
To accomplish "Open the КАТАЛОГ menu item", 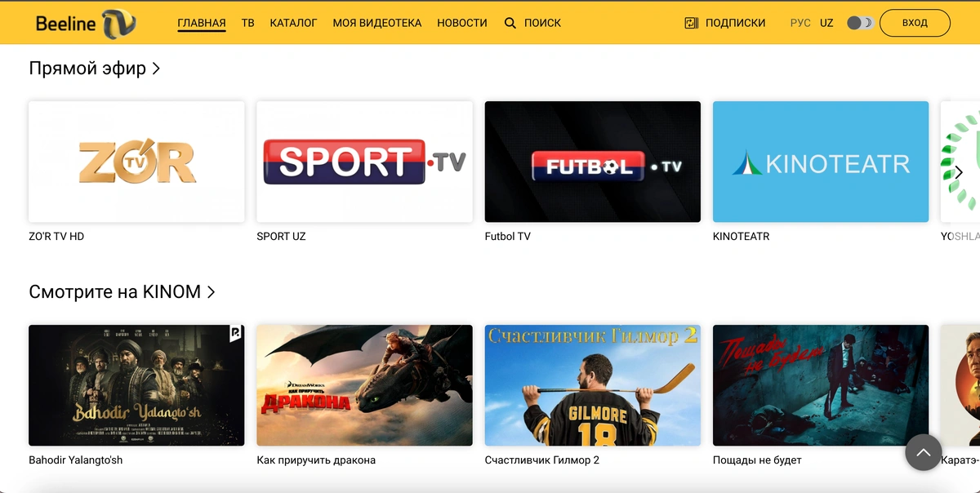I will 293,23.
